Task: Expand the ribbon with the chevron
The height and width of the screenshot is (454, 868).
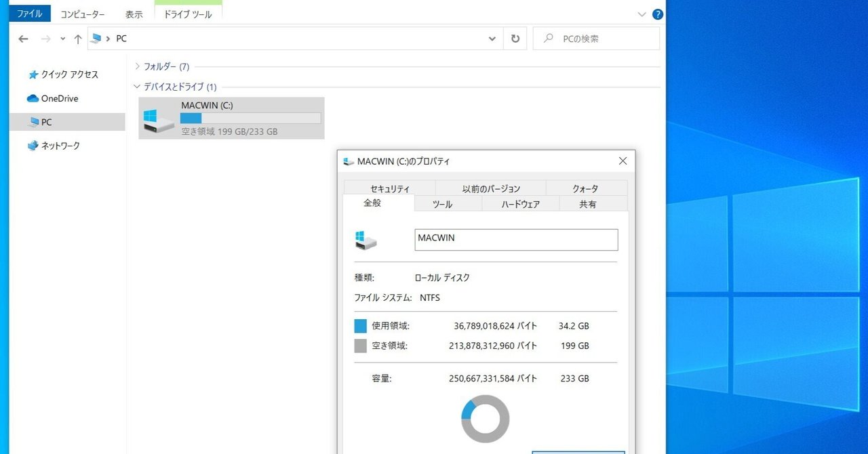Action: point(642,14)
